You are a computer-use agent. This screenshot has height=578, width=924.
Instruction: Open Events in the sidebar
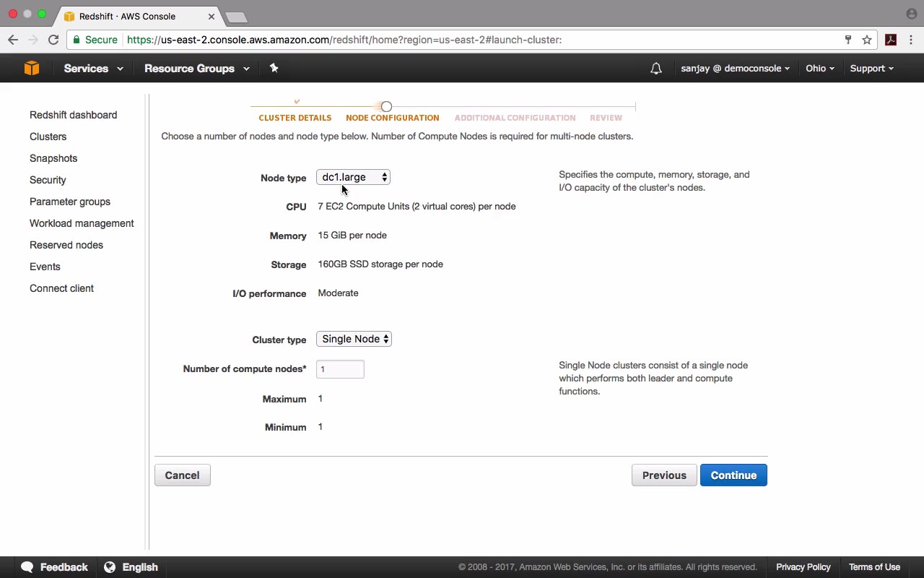pyautogui.click(x=45, y=267)
